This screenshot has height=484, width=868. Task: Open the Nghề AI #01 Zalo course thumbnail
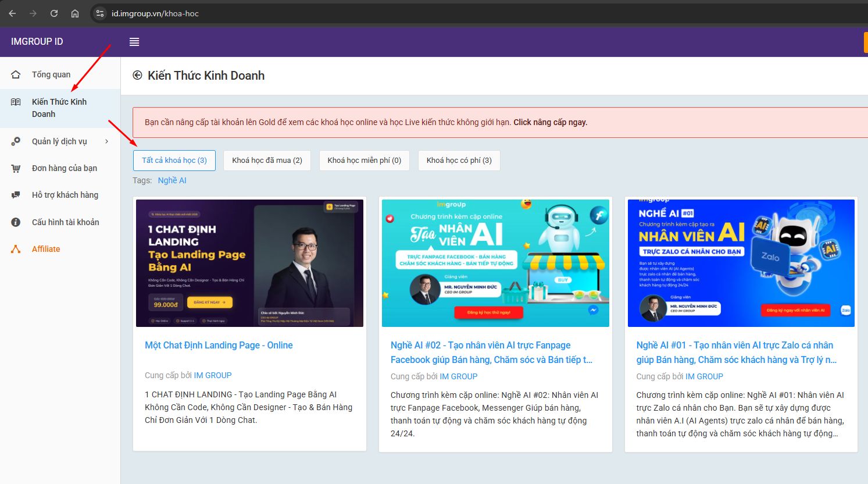click(741, 263)
